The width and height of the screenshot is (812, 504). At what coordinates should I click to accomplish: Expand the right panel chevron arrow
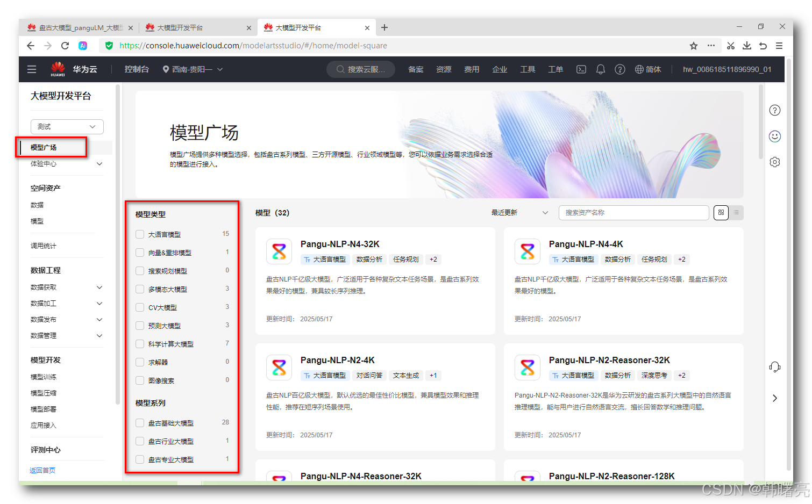(x=775, y=398)
